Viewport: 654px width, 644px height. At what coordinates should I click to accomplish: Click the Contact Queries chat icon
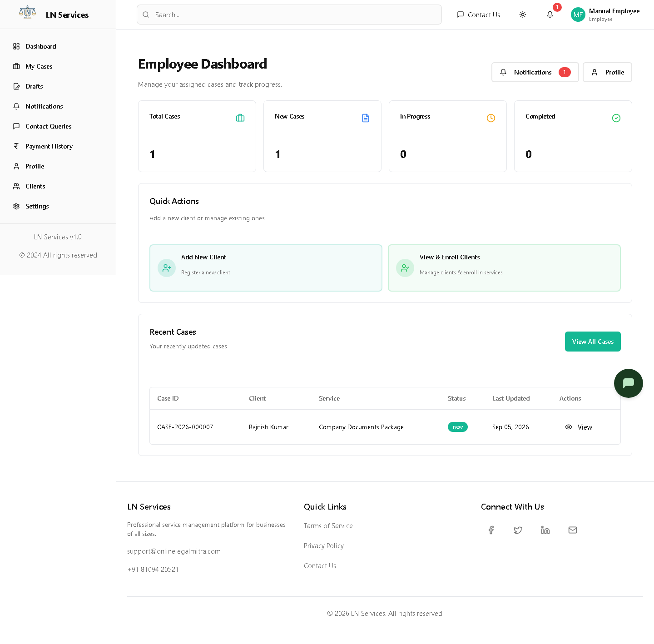tap(16, 126)
